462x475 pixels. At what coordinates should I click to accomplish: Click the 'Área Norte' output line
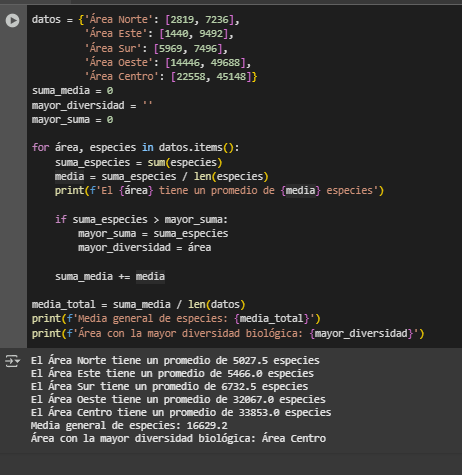175,361
